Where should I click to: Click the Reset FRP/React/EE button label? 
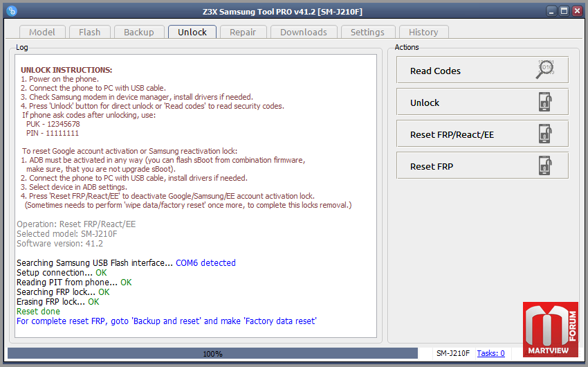[x=452, y=135]
